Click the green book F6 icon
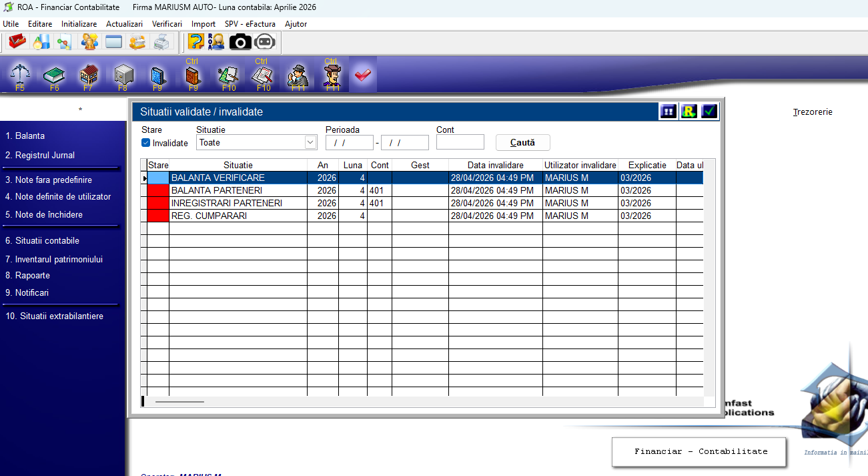This screenshot has height=476, width=868. pyautogui.click(x=54, y=75)
